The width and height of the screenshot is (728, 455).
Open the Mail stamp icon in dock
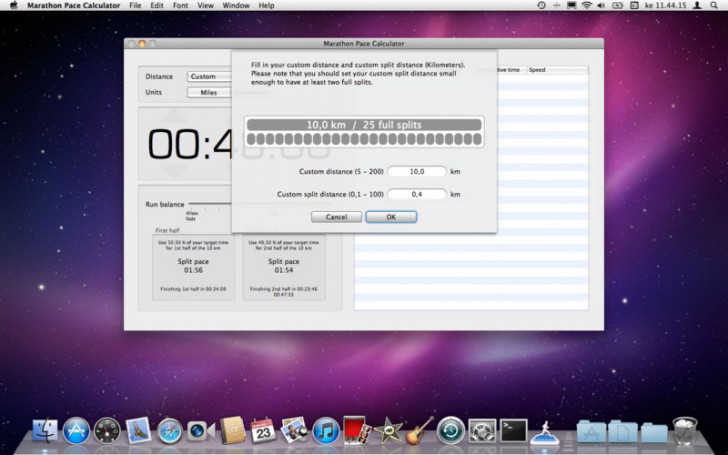[138, 431]
